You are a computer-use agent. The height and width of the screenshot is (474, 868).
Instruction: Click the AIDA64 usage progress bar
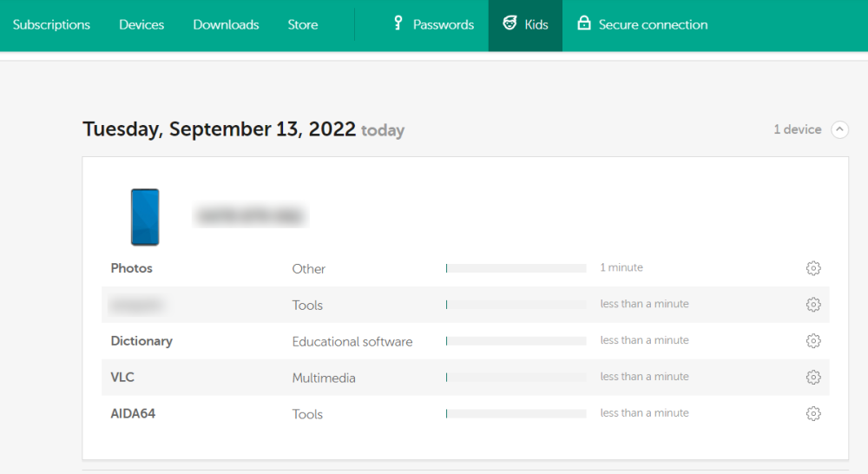(516, 413)
